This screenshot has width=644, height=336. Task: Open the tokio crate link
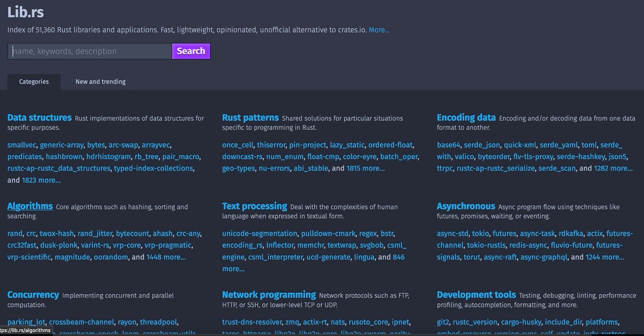(480, 233)
